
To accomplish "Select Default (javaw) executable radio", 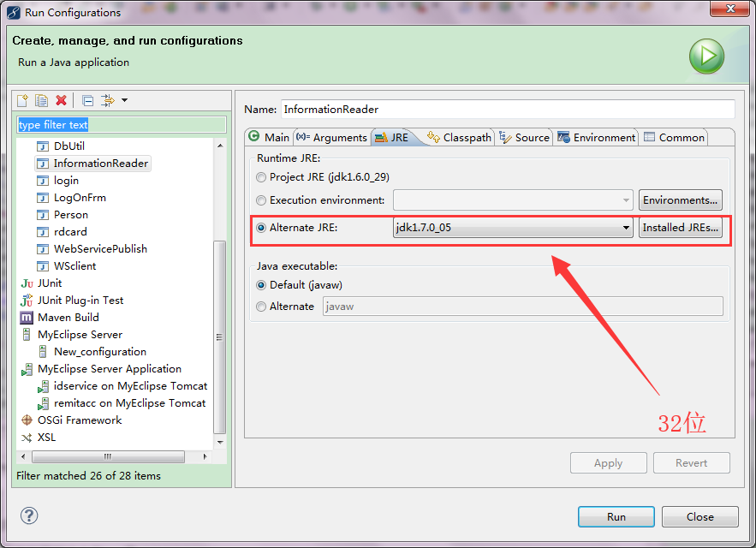I will 261,285.
